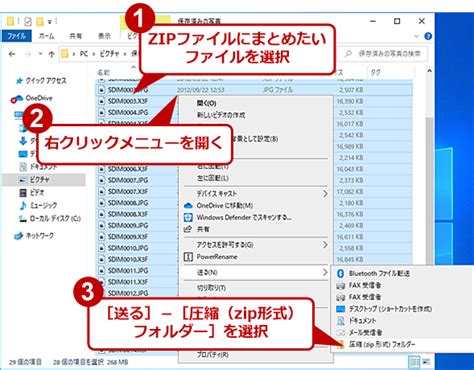Choose 圧縮 (zip 形式) フォルダー

pyautogui.click(x=382, y=344)
